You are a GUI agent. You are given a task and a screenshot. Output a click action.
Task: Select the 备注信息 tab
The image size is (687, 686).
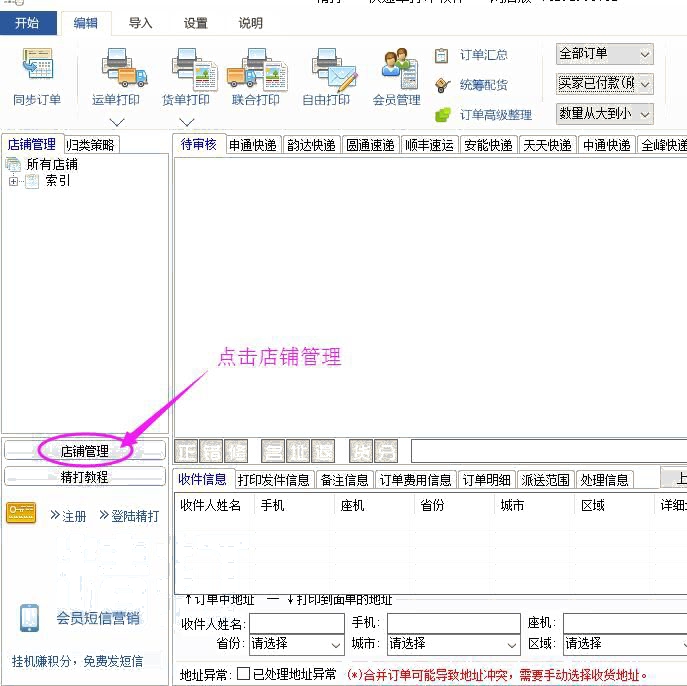(x=344, y=480)
